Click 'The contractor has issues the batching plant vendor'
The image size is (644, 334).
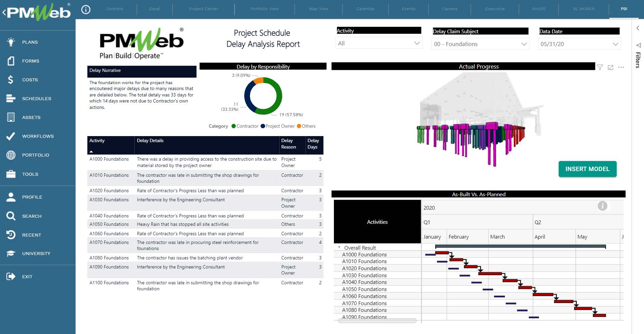(190, 258)
